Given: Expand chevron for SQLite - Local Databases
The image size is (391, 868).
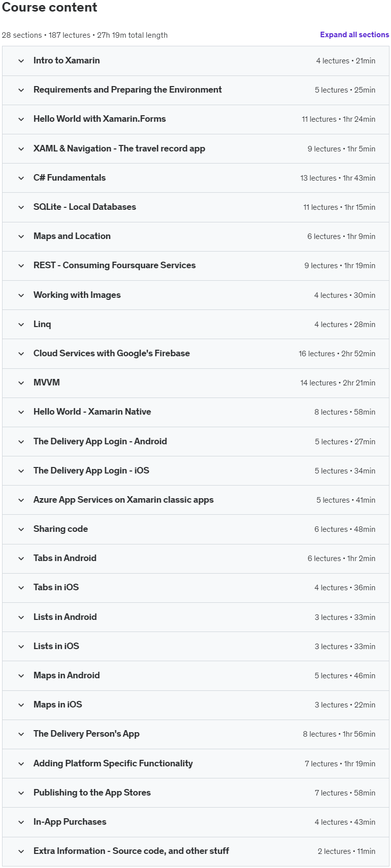Looking at the screenshot, I should (21, 207).
